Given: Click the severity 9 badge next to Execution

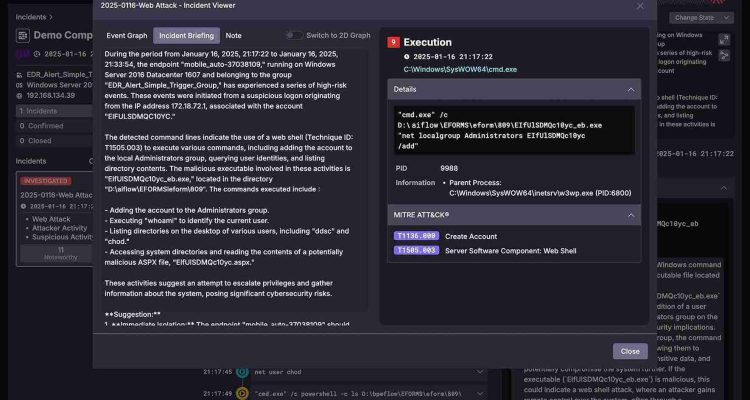Looking at the screenshot, I should pos(393,43).
